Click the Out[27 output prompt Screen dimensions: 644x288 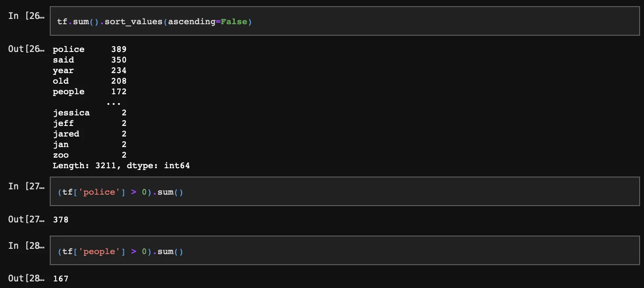[26, 219]
